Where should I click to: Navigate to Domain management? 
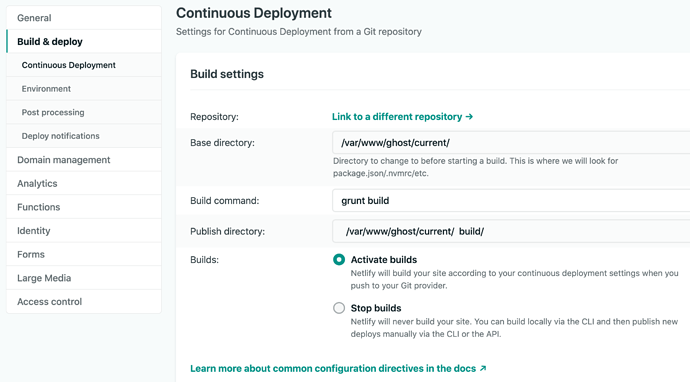click(84, 160)
